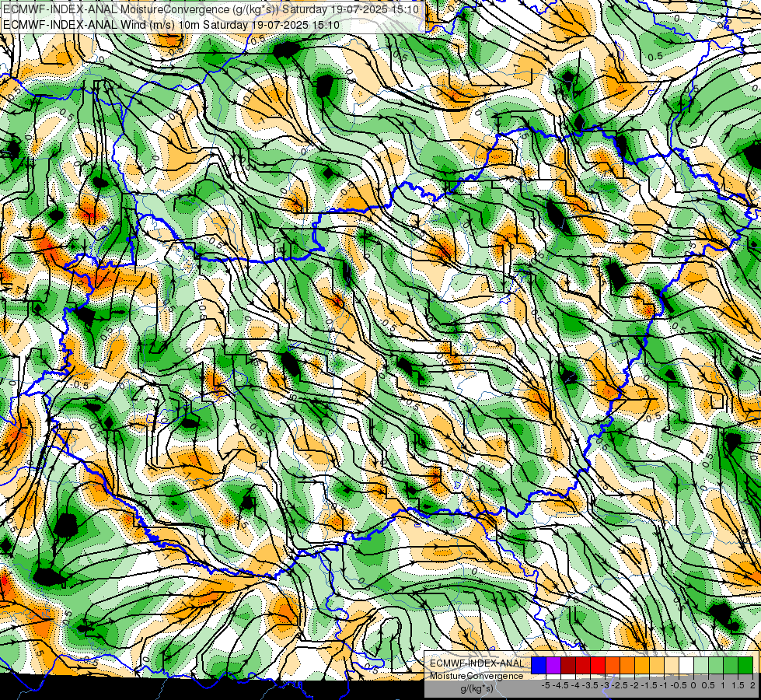Click the -4.5 tick label on the legend
The width and height of the screenshot is (761, 700).
[x=560, y=685]
